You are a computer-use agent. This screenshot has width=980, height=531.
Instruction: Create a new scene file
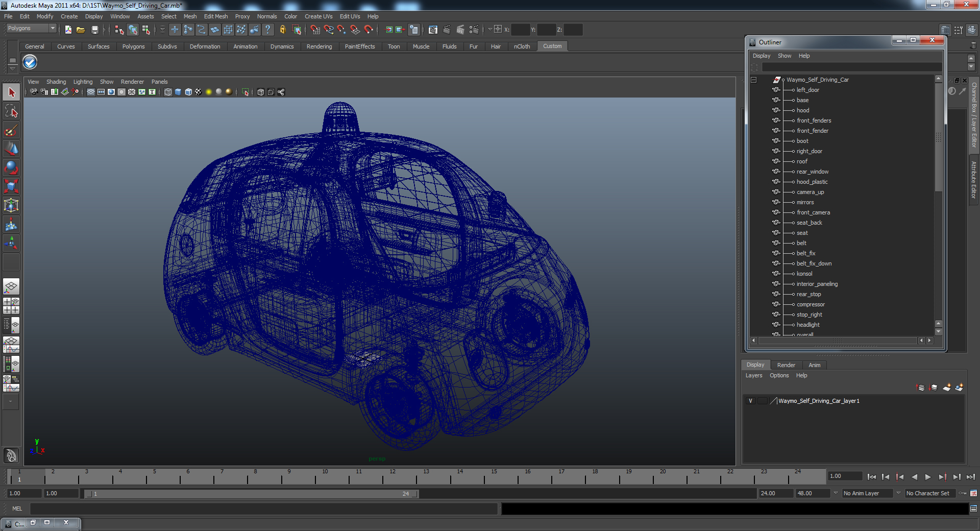tap(68, 30)
